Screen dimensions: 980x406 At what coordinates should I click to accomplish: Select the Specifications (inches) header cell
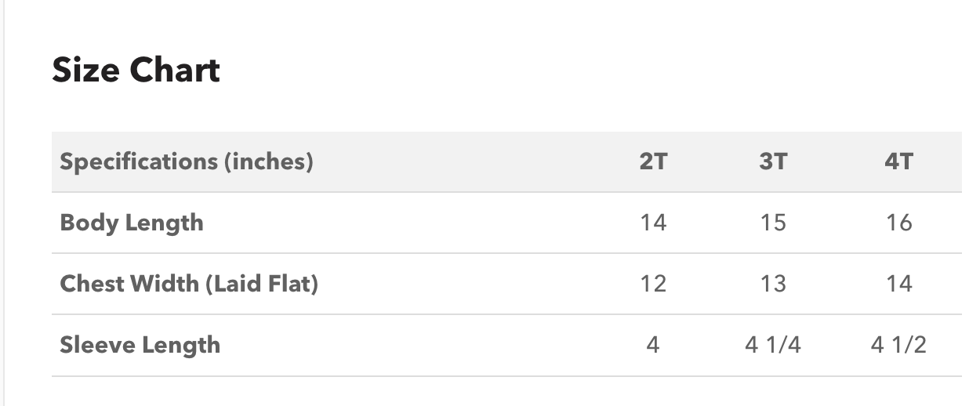(x=187, y=162)
